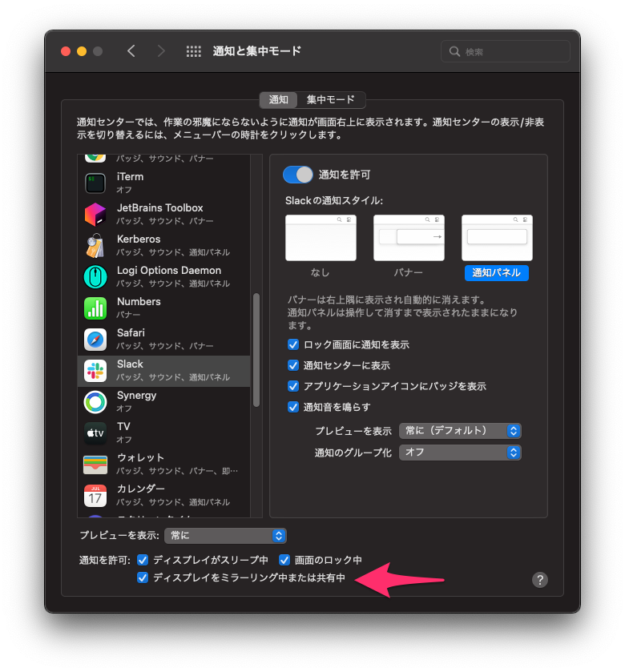Click the Kerberos keys icon
The width and height of the screenshot is (625, 672).
click(x=95, y=246)
